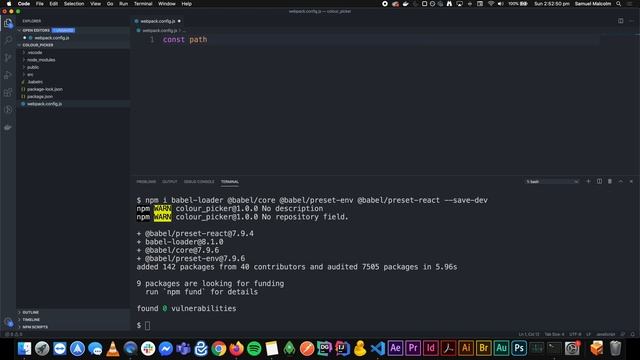Image resolution: width=640 pixels, height=360 pixels.
Task: Split the editor right
Action: tap(620, 21)
